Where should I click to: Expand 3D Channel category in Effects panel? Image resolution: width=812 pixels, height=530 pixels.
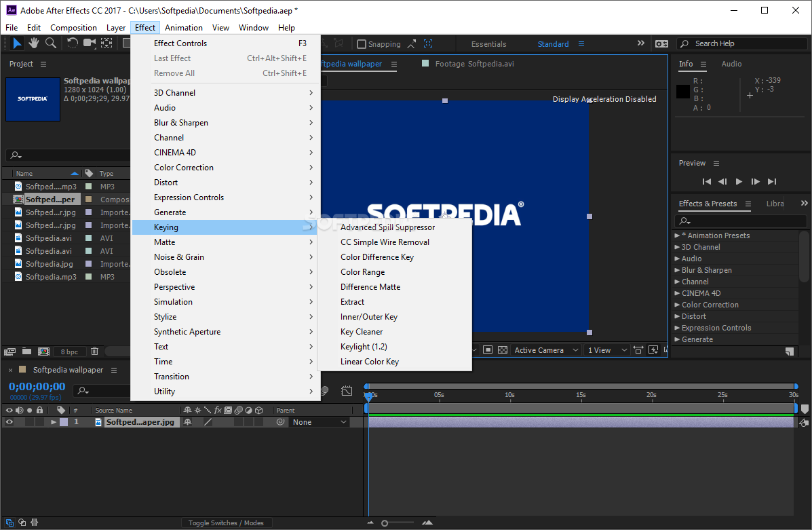click(x=677, y=247)
